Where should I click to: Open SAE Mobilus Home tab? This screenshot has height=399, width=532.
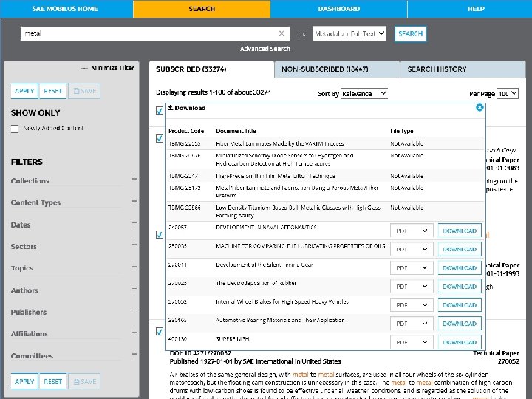(65, 9)
